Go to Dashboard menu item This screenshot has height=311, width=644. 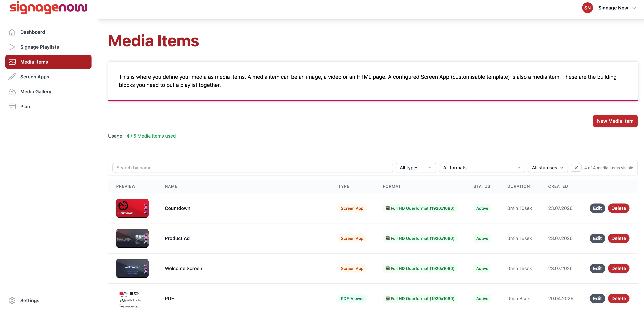click(x=48, y=32)
